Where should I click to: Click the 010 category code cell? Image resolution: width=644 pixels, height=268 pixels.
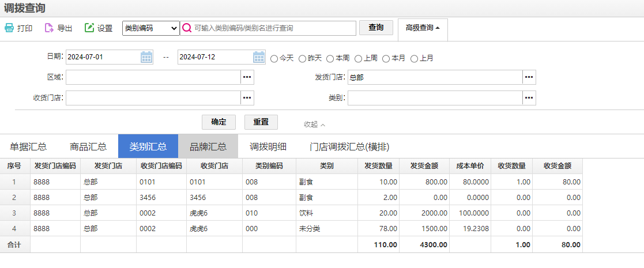coord(269,213)
